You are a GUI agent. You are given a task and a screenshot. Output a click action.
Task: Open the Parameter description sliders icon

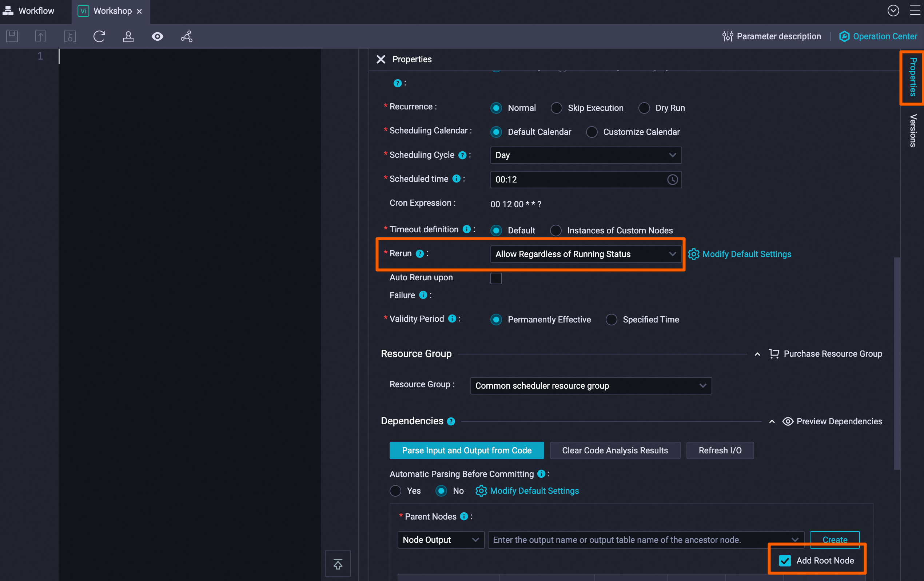point(728,36)
